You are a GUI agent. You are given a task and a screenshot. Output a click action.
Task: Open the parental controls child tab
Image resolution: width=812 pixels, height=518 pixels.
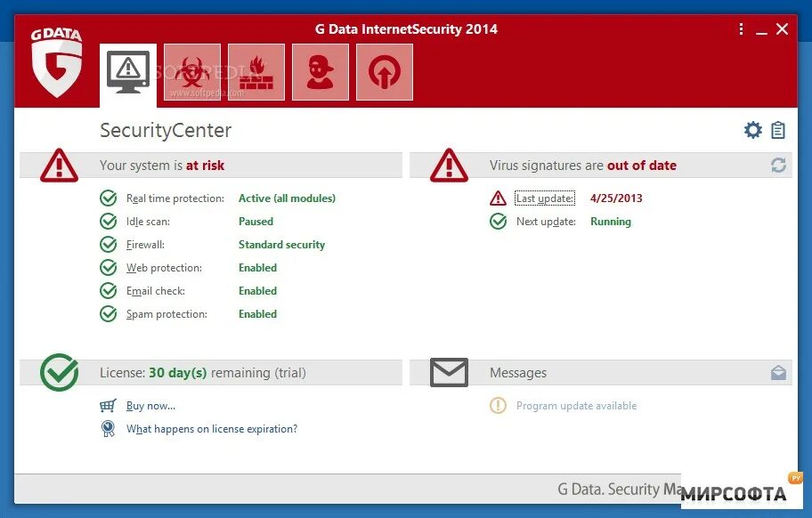[x=321, y=72]
